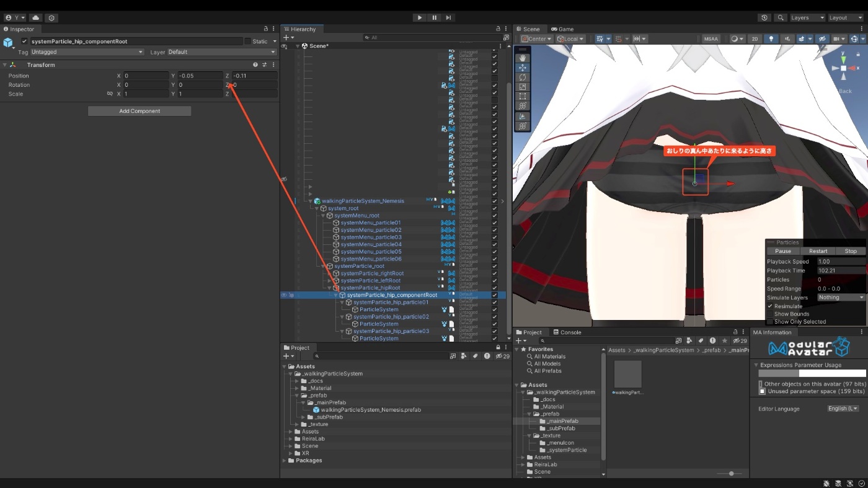Open the MA Information panel options menu
This screenshot has width=868, height=488.
click(x=862, y=332)
